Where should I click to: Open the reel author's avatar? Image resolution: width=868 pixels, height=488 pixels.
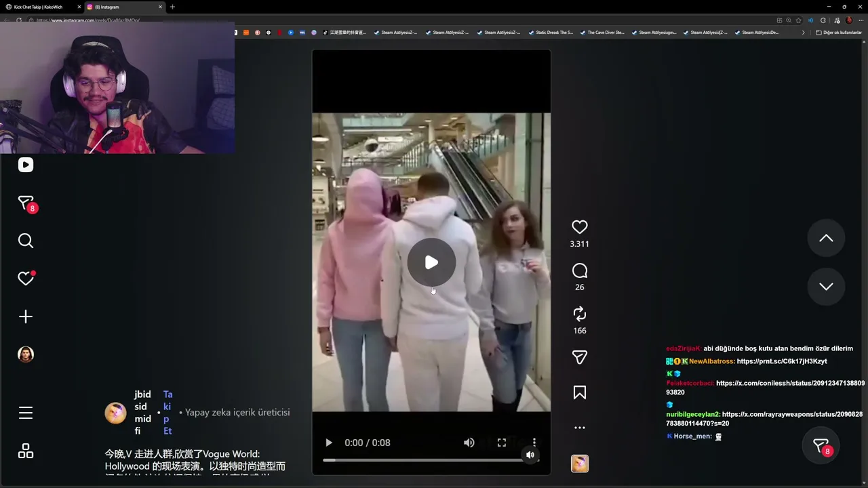click(115, 413)
